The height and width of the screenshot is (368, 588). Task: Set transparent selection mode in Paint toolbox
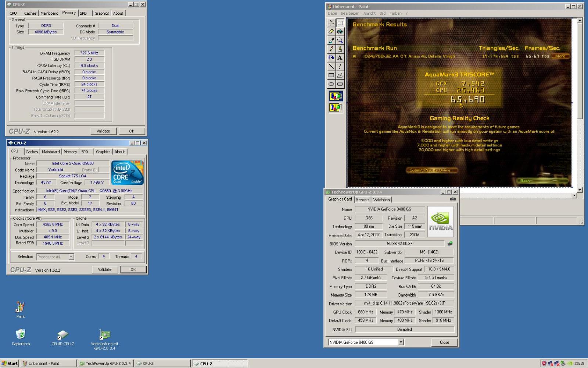coord(336,107)
